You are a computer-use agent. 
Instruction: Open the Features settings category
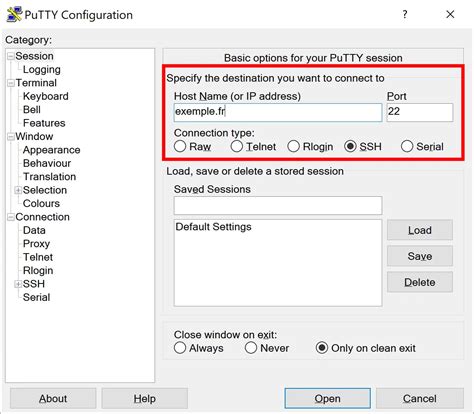(44, 123)
